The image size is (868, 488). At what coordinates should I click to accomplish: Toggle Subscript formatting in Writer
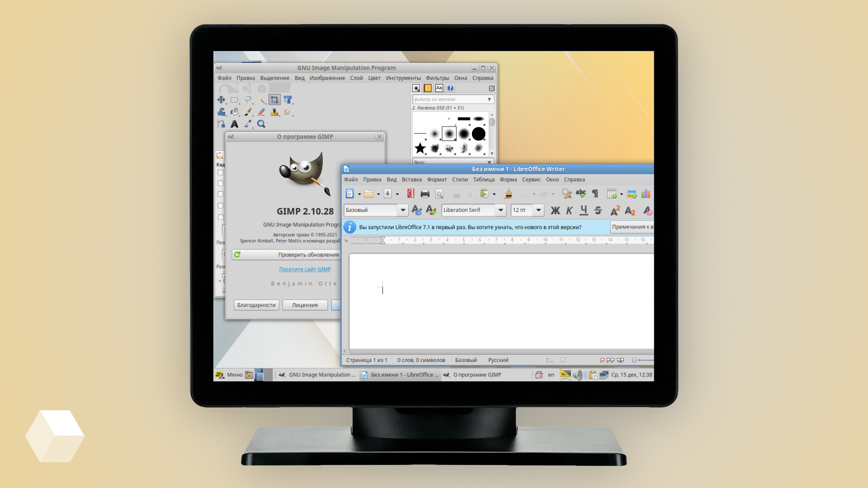pos(630,210)
